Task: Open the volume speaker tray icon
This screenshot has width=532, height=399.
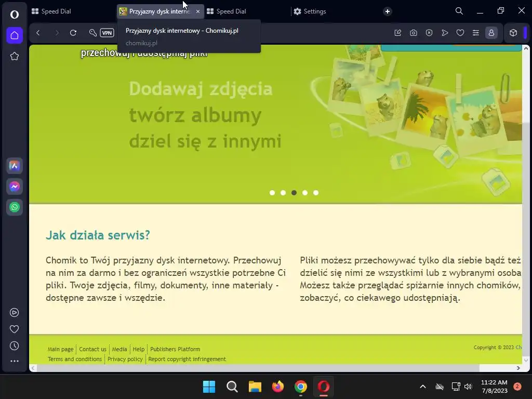Action: tap(468, 387)
